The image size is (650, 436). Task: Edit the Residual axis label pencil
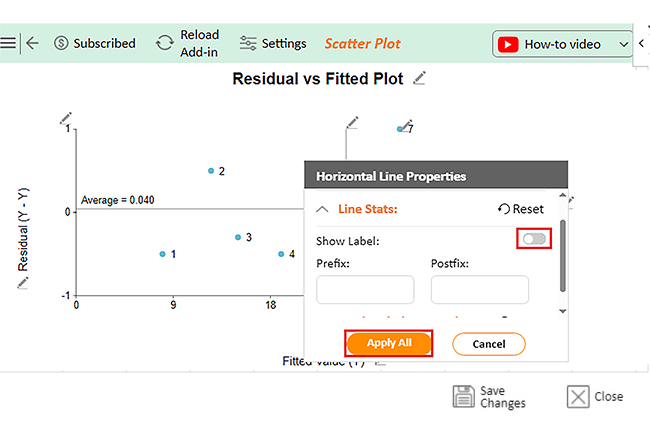(22, 283)
